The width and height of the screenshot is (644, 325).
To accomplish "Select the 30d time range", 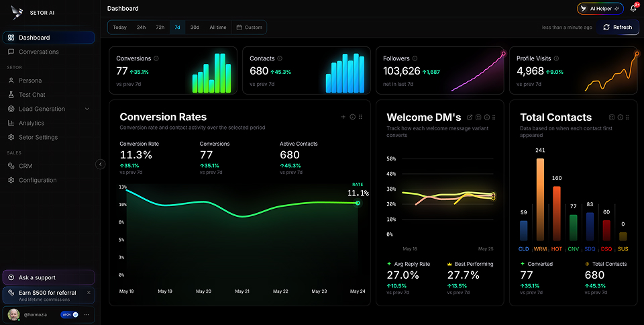I will (195, 28).
